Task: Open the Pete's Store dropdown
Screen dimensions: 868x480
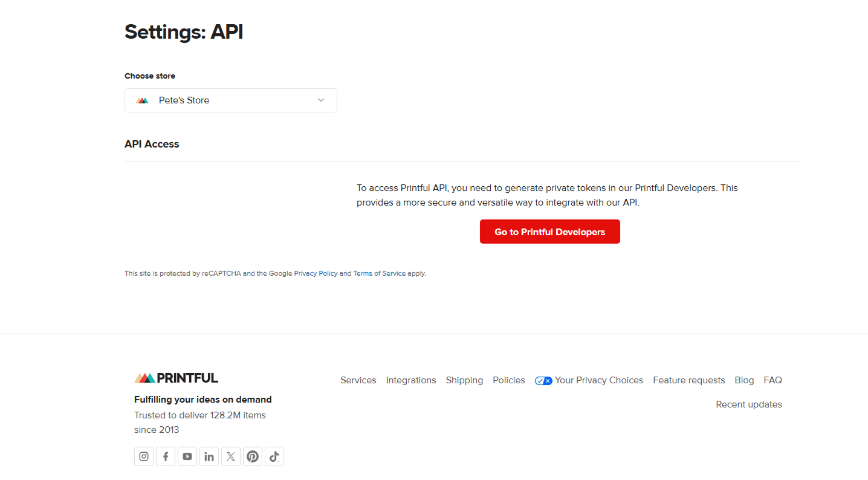Action: coord(231,100)
